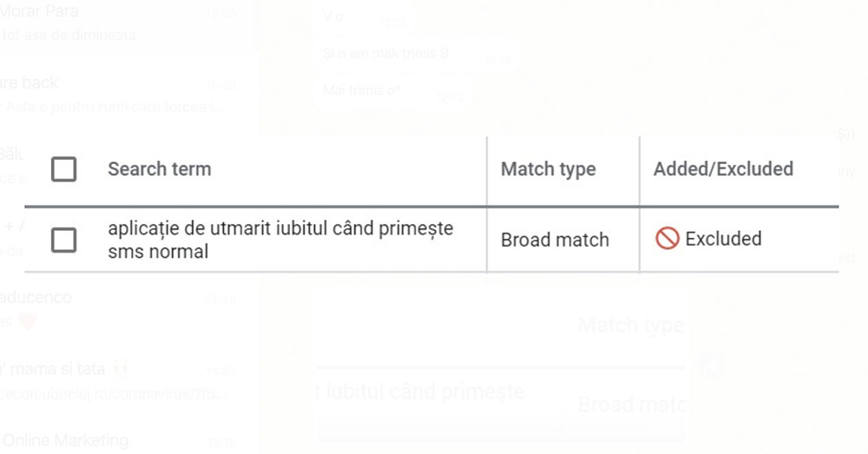
Task: Click the pink heart emoji message preview
Action: 28,321
